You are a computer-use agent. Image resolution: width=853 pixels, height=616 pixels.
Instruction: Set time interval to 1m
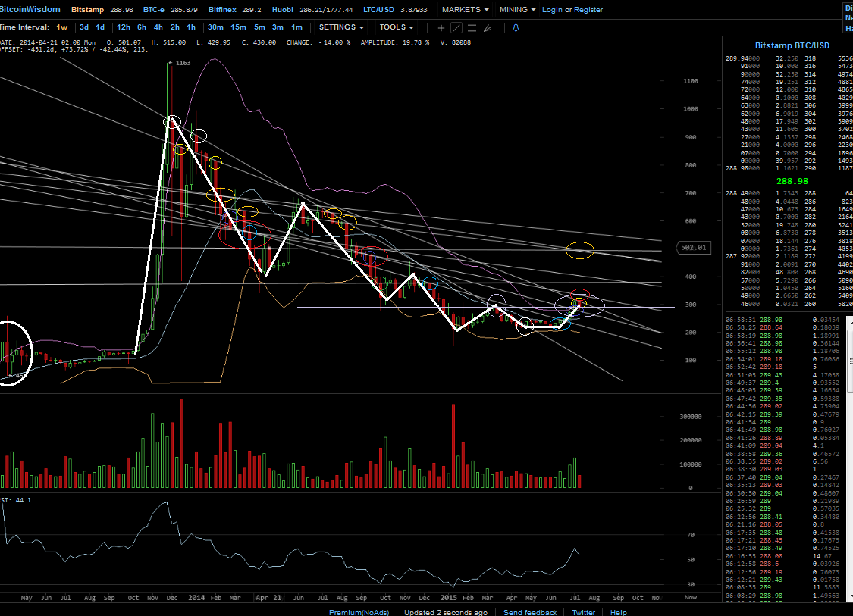pos(296,27)
